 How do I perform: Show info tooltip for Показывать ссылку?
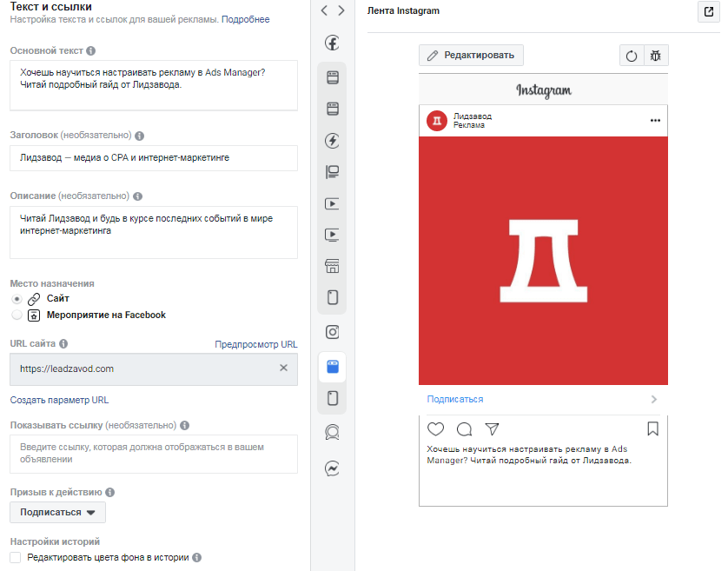tap(184, 425)
